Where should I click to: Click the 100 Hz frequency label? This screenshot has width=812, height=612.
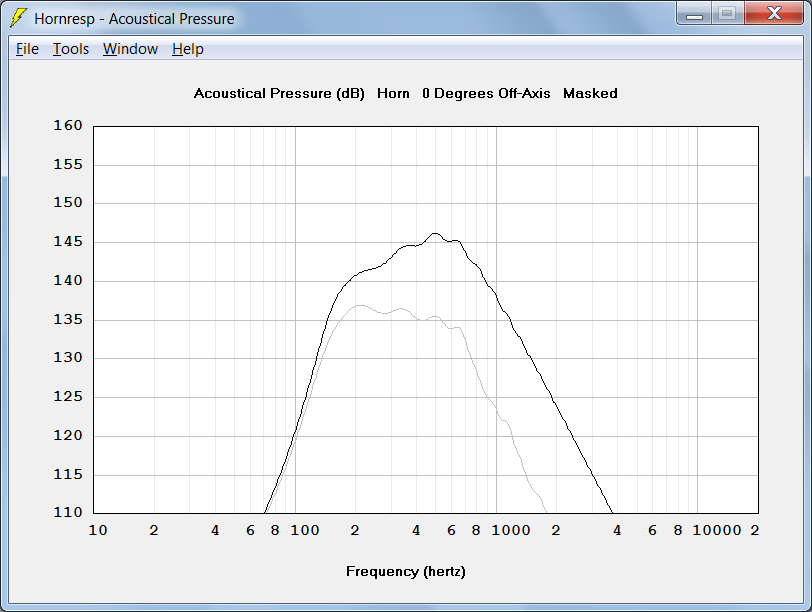point(305,531)
